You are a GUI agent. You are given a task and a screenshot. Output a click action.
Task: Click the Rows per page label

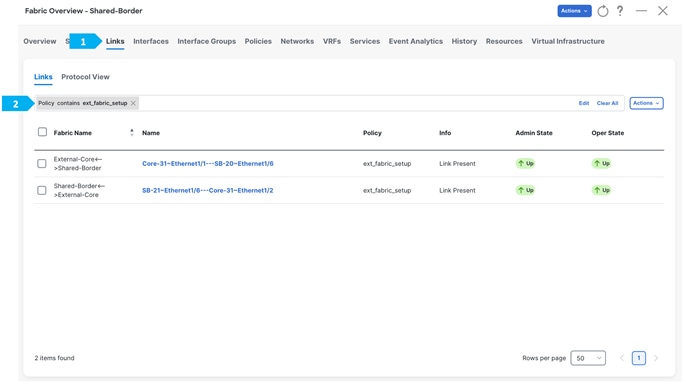(x=544, y=358)
